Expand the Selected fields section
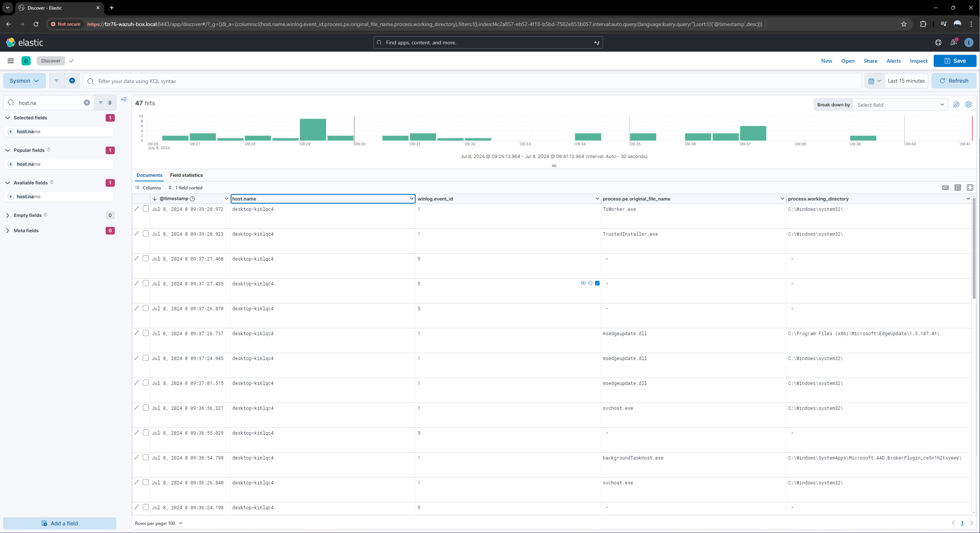This screenshot has height=533, width=980. tap(7, 117)
